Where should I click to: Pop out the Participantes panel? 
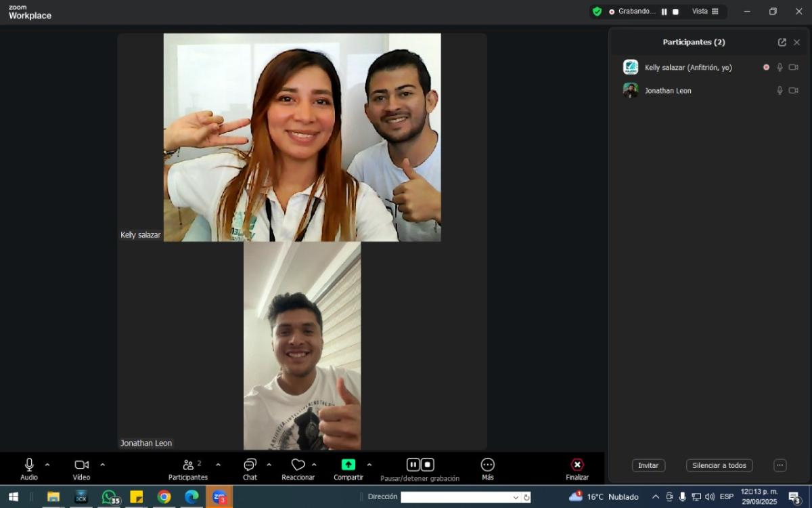coord(782,42)
